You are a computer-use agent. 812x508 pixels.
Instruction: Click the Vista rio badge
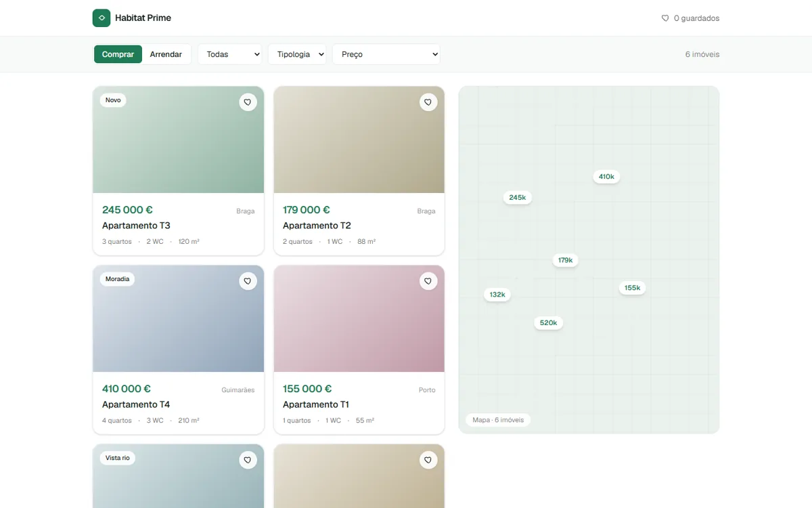(118, 458)
